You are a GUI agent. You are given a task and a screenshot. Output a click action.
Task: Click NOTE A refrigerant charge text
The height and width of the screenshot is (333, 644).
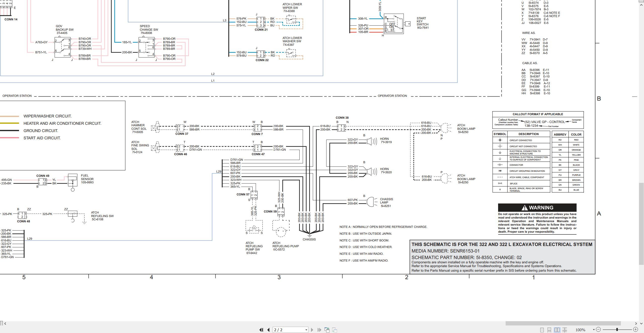[383, 227]
